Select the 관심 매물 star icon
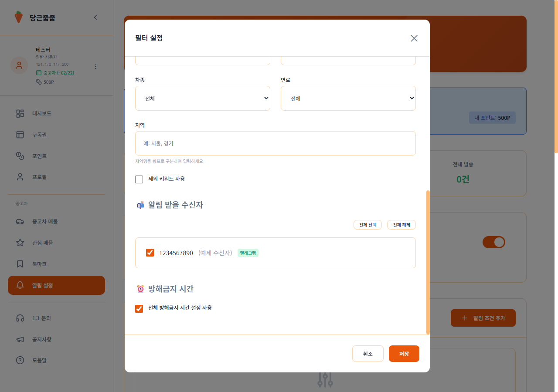The width and height of the screenshot is (558, 392). pyautogui.click(x=20, y=243)
